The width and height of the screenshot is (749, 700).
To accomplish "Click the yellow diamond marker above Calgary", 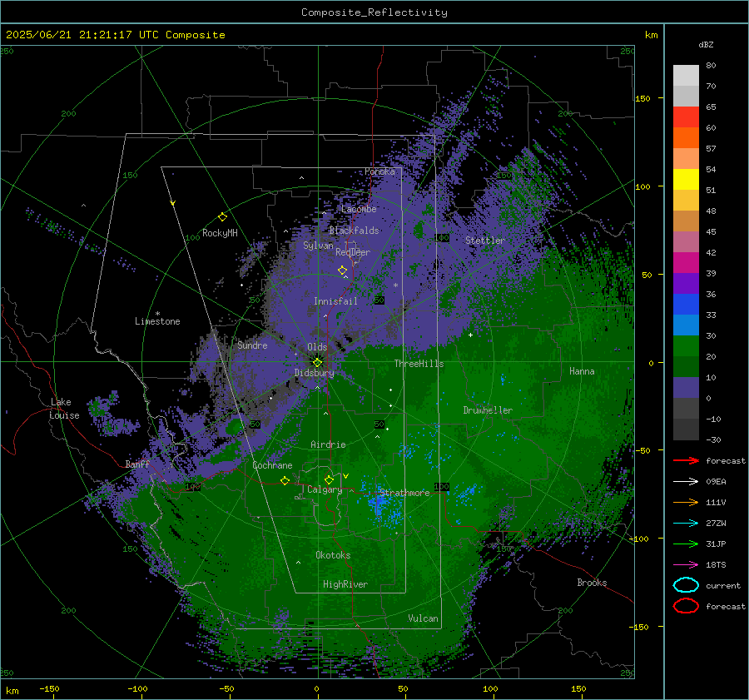I will click(x=329, y=479).
